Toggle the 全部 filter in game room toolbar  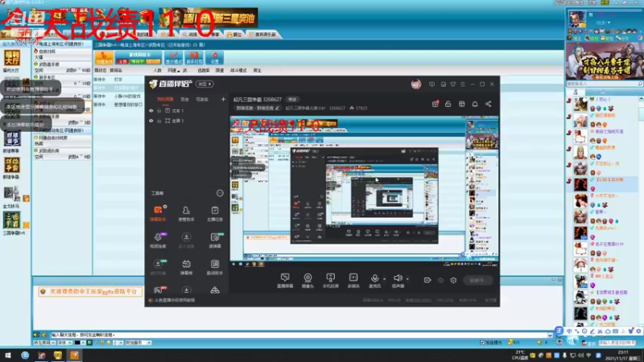(123, 62)
